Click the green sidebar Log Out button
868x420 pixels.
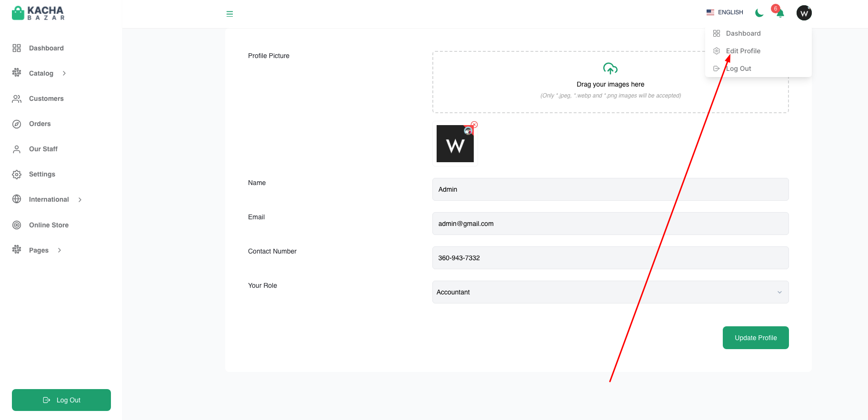61,400
